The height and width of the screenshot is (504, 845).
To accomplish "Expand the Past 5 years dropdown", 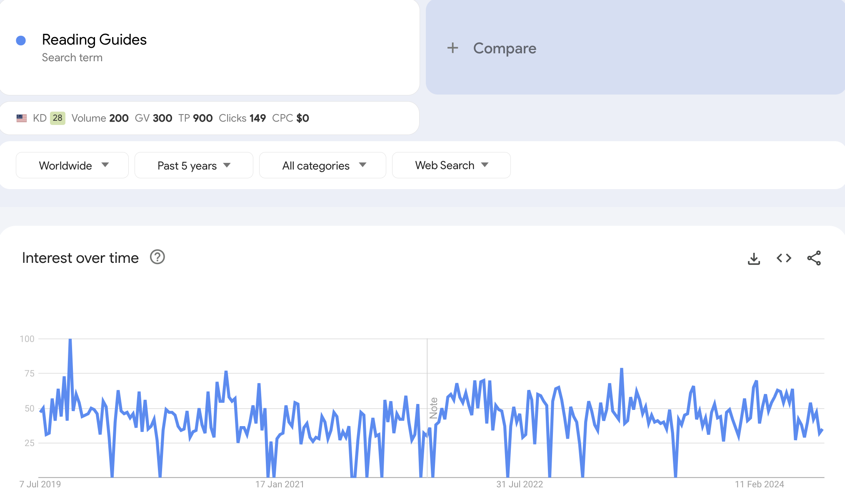I will tap(194, 165).
